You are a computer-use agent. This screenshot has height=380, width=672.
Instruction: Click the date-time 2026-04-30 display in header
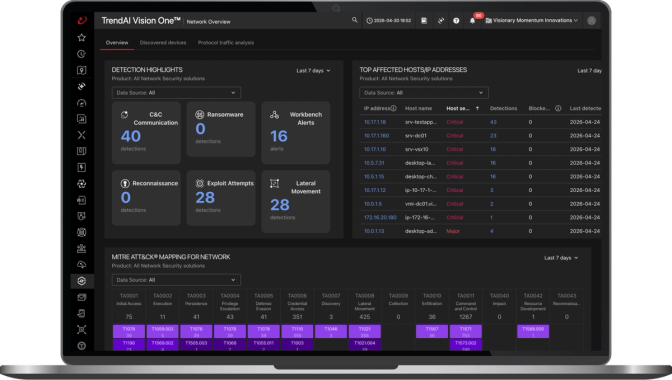click(389, 21)
